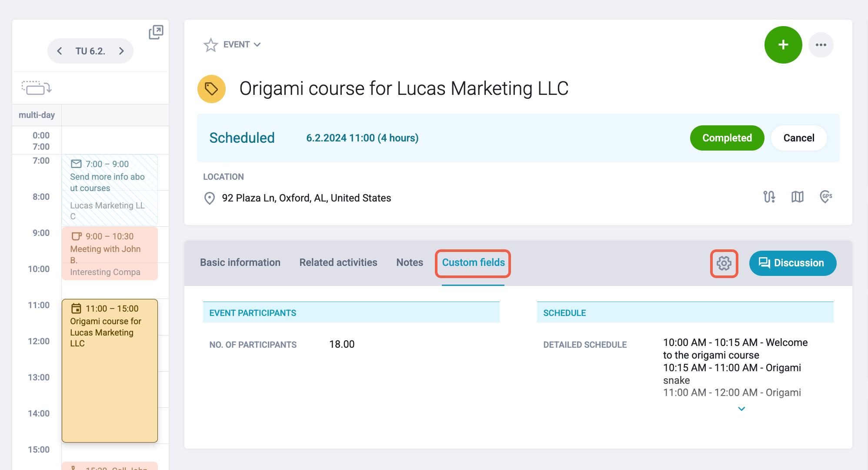
Task: Open the Discussion panel
Action: 793,263
